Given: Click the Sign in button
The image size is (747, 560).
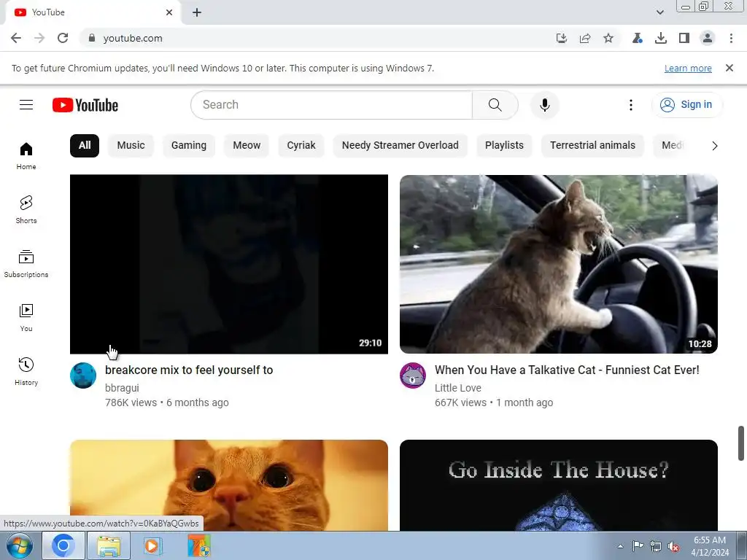Looking at the screenshot, I should [686, 105].
